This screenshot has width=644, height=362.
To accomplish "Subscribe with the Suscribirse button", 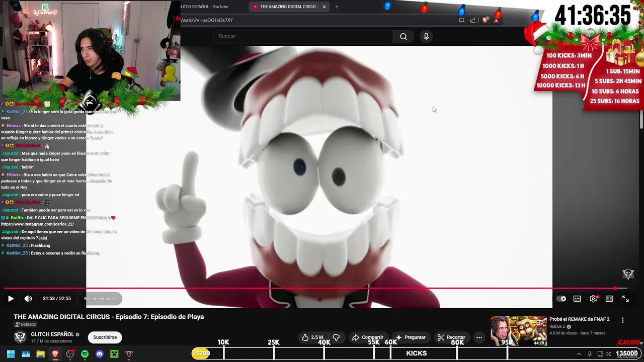I will click(105, 337).
